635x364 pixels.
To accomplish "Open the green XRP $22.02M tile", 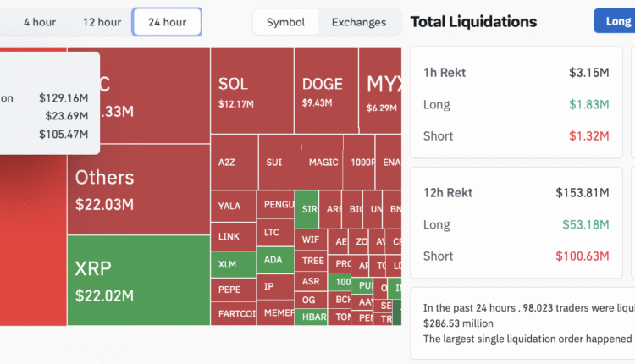I will (x=138, y=280).
